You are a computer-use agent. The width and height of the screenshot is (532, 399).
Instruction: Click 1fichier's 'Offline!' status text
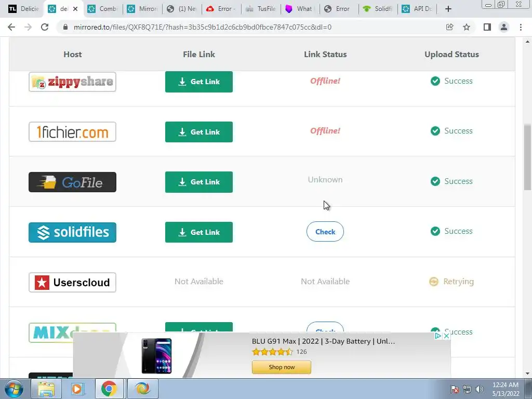(325, 130)
